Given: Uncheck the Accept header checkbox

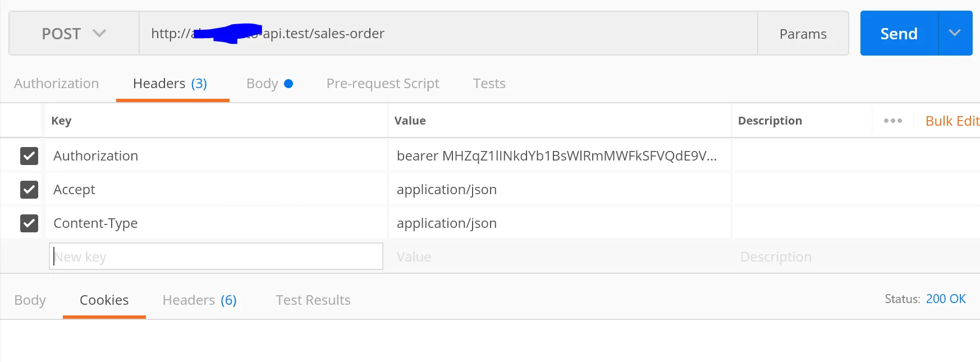Looking at the screenshot, I should (29, 190).
